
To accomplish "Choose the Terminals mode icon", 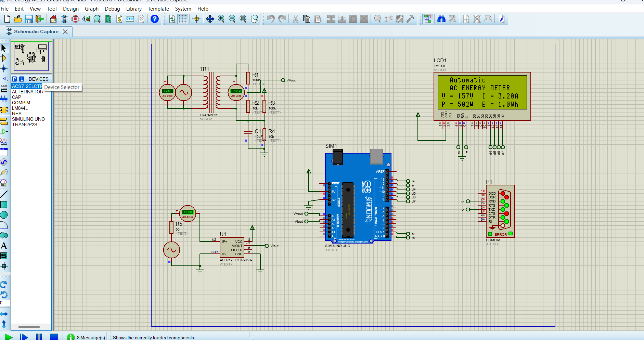I will pyautogui.click(x=4, y=121).
